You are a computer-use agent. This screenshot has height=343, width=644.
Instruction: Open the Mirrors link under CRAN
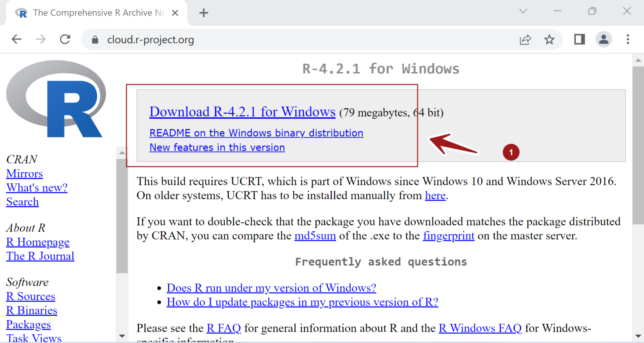pos(24,174)
